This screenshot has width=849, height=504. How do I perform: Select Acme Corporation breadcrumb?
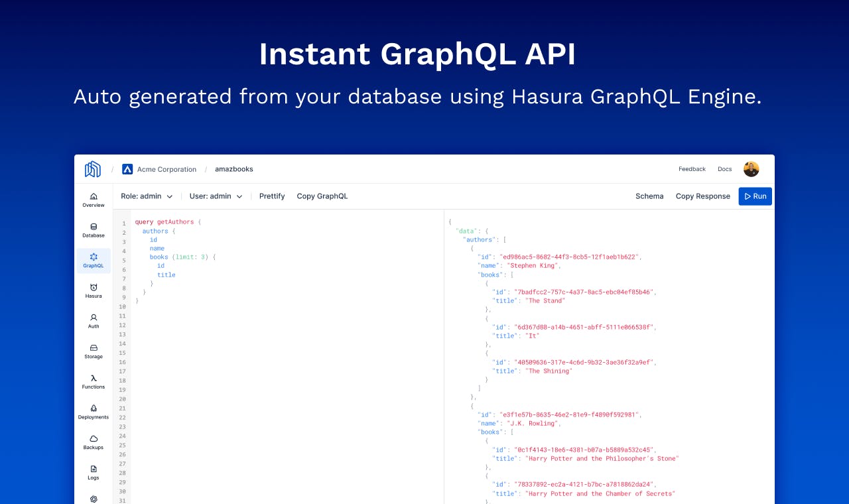pyautogui.click(x=166, y=169)
